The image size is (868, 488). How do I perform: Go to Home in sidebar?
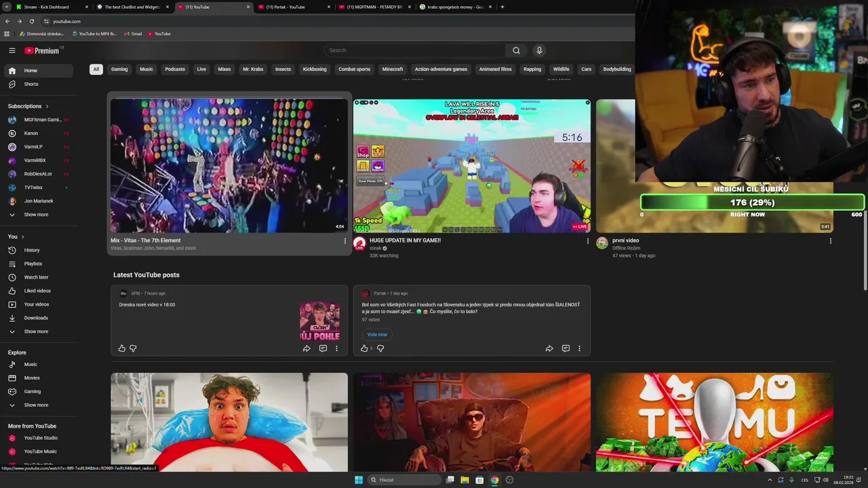tap(38, 70)
